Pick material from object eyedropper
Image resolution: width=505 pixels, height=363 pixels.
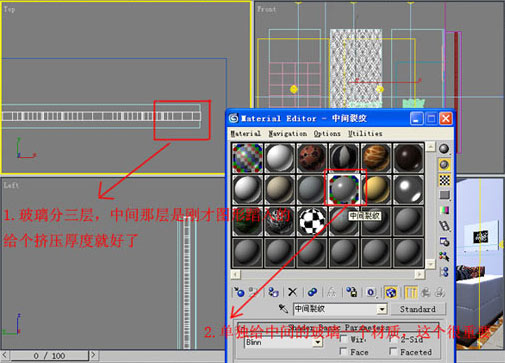pos(283,309)
